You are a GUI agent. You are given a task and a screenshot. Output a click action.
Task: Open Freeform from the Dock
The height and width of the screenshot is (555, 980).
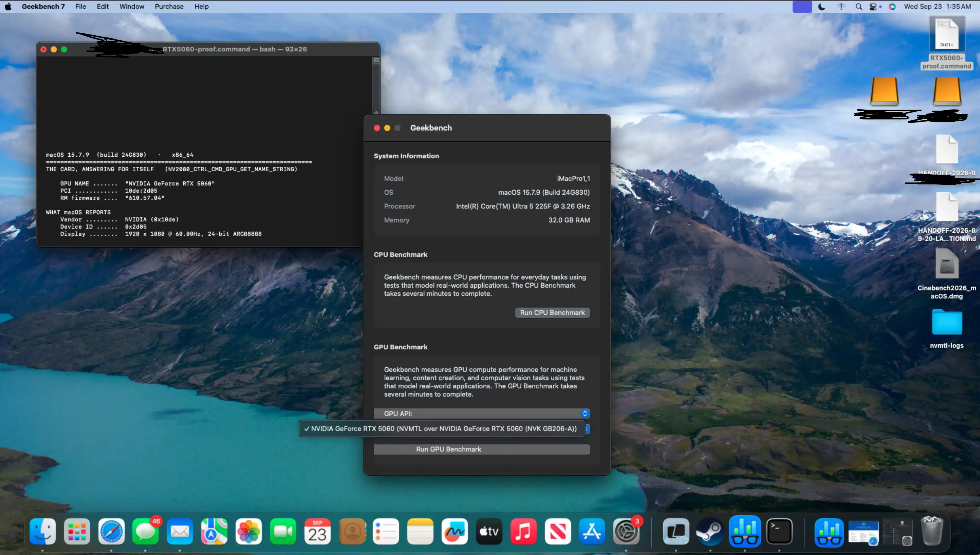[x=455, y=531]
